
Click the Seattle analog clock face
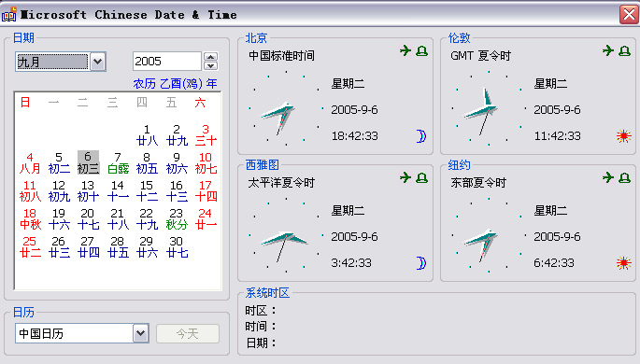point(286,235)
